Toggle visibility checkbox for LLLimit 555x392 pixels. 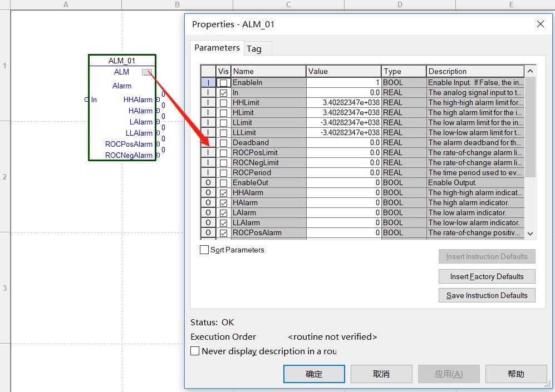(223, 133)
